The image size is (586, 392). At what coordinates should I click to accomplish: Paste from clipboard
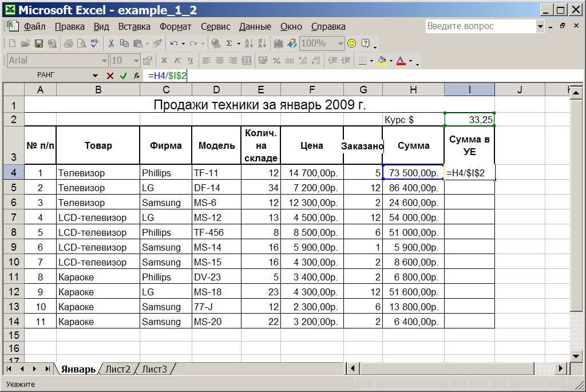pyautogui.click(x=137, y=43)
